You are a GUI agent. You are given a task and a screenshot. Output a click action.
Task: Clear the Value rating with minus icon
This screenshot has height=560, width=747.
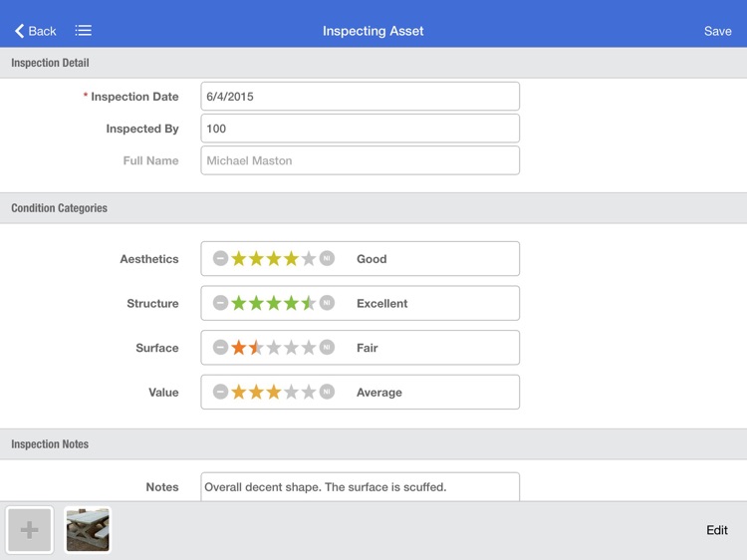click(x=220, y=392)
